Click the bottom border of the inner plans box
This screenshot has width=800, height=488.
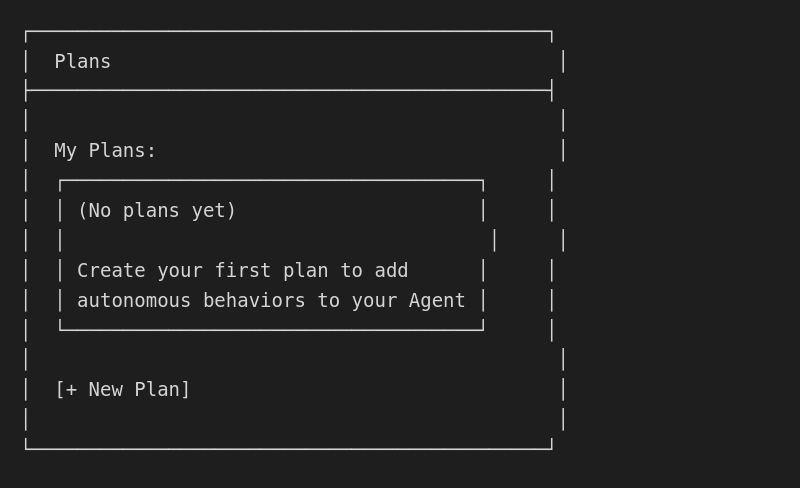(271, 329)
